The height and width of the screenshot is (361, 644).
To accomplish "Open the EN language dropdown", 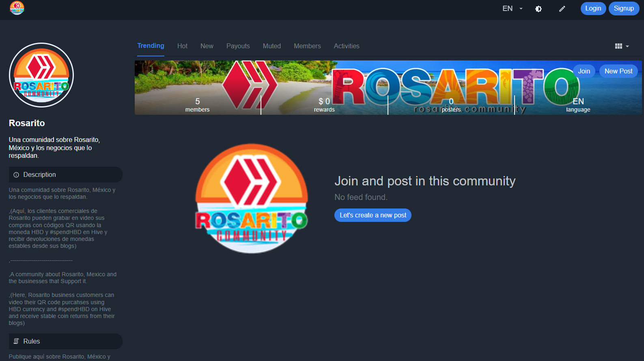I will coord(513,9).
